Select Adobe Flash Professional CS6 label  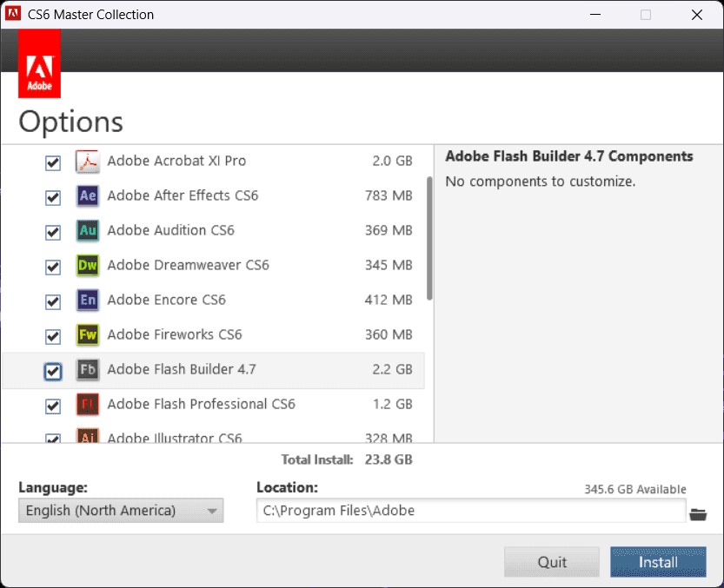click(202, 405)
